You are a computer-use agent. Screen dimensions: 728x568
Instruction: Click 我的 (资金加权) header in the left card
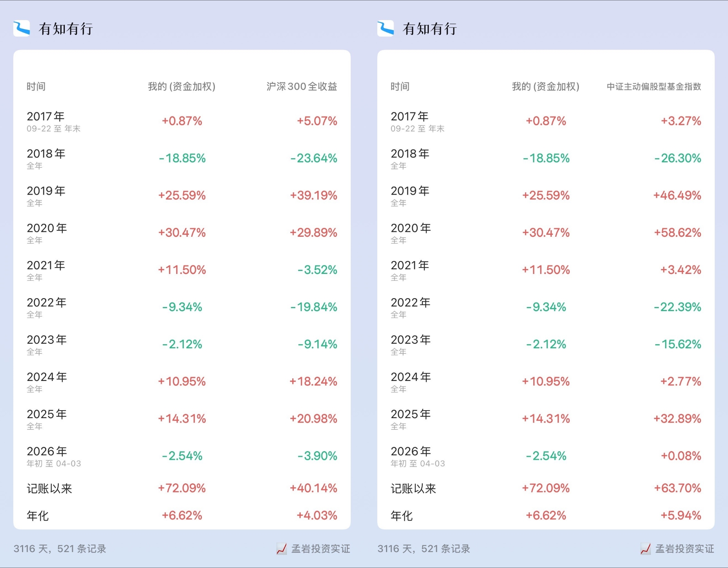(x=181, y=87)
